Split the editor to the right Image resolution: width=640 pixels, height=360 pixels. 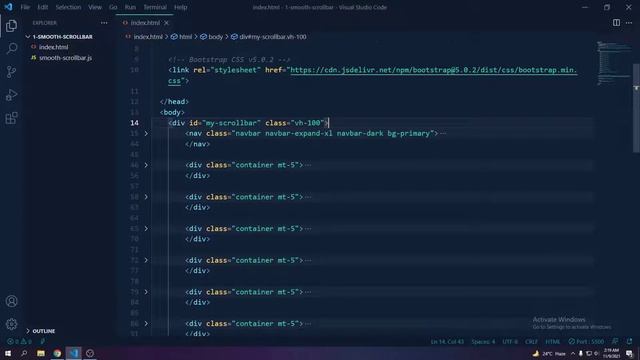(x=616, y=23)
